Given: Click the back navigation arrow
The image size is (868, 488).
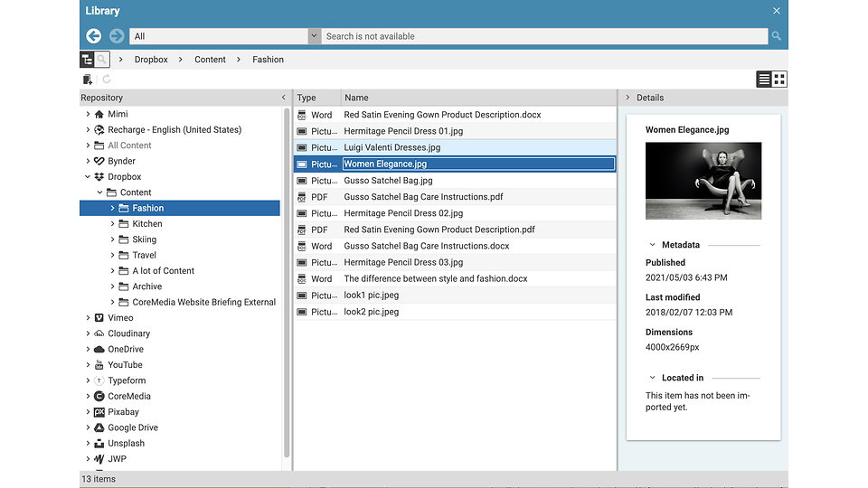Looking at the screenshot, I should pyautogui.click(x=93, y=36).
